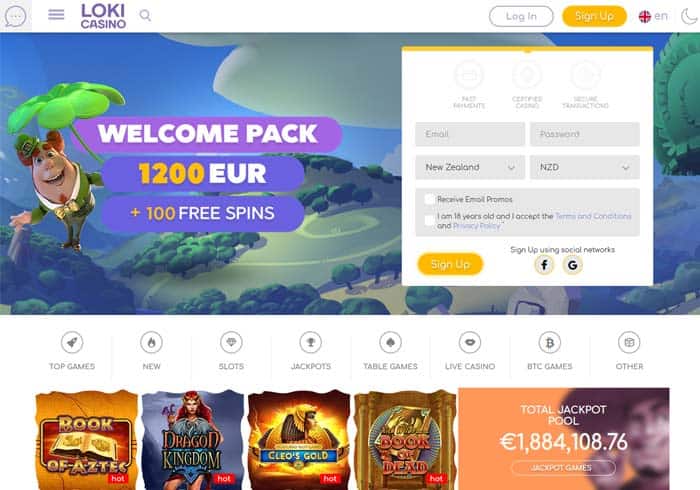The height and width of the screenshot is (490, 700).
Task: Open the Terms and Conditions link
Action: tap(593, 216)
